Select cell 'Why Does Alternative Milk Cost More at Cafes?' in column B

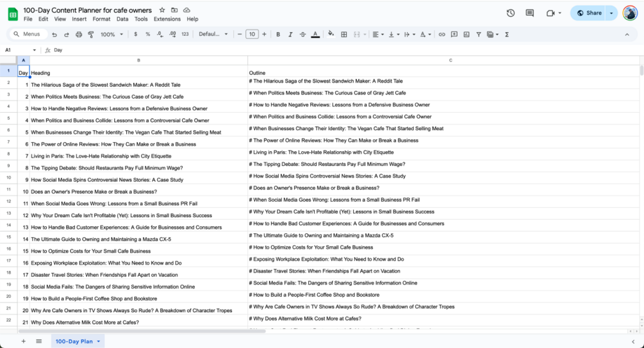(138, 322)
